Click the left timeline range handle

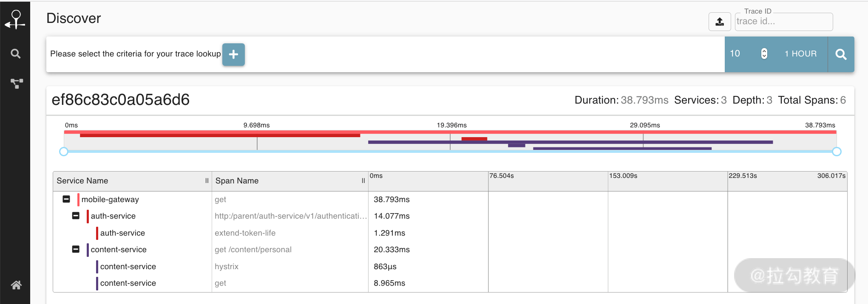click(64, 152)
